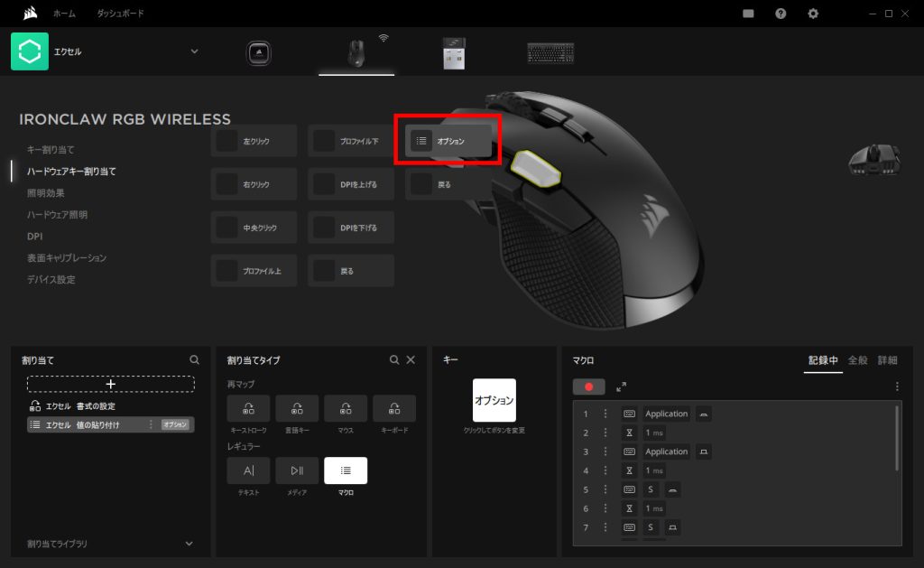Select the keyboard device icon

pyautogui.click(x=550, y=53)
